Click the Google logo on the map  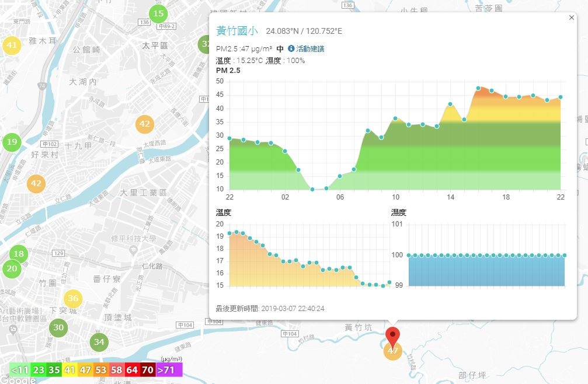[18, 379]
